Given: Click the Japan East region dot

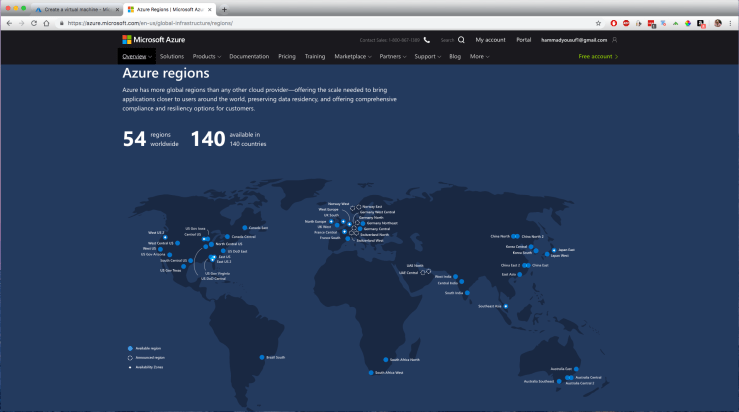Looking at the screenshot, I should (x=554, y=250).
